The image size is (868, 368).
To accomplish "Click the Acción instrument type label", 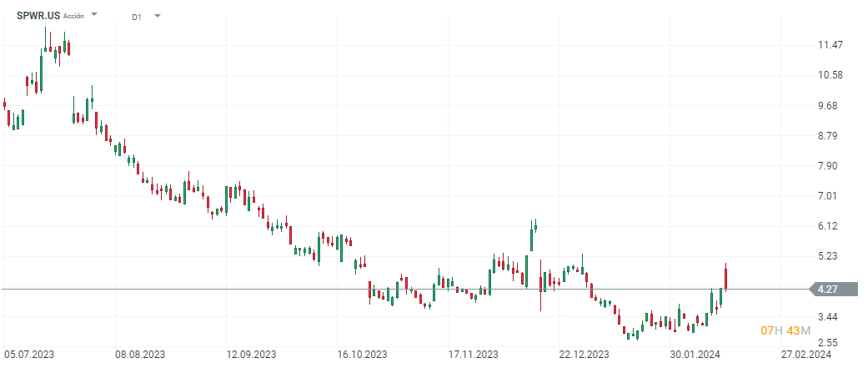I will click(x=73, y=16).
